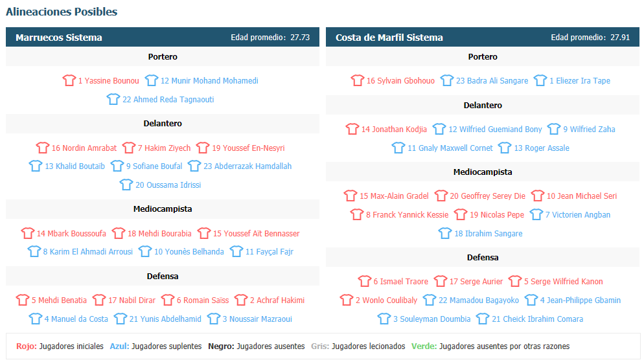Click the Costa de Marfil Sistema header title
This screenshot has height=362, width=644.
pyautogui.click(x=389, y=38)
